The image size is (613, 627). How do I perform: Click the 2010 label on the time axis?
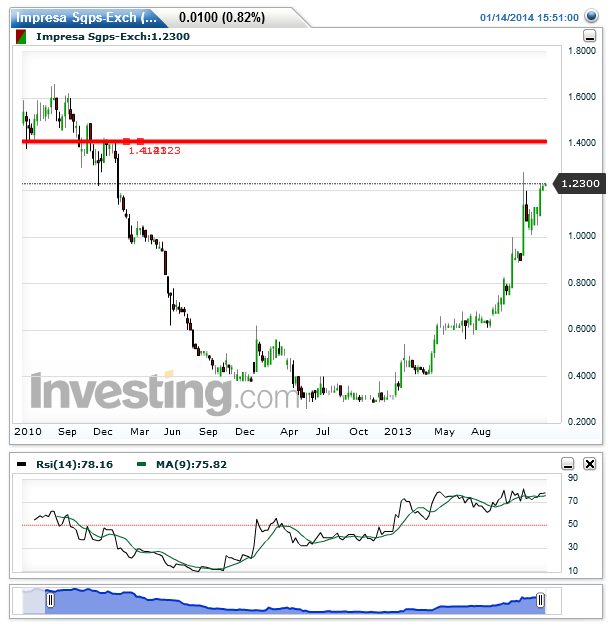(28, 432)
